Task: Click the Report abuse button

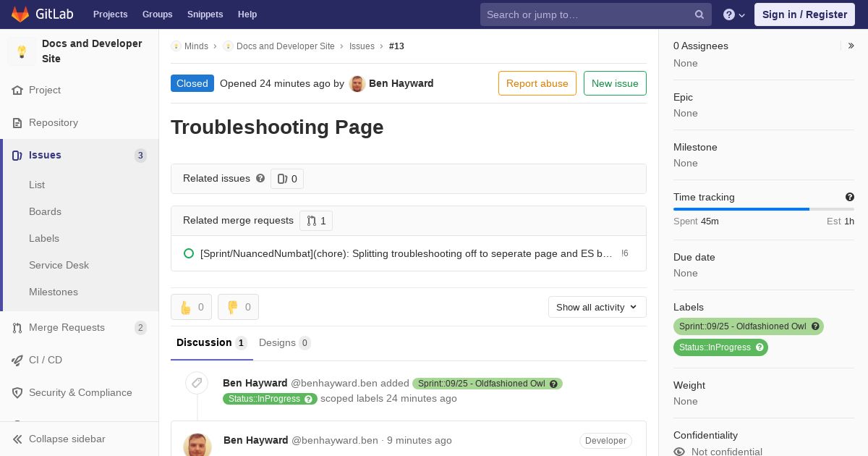Action: pyautogui.click(x=537, y=83)
